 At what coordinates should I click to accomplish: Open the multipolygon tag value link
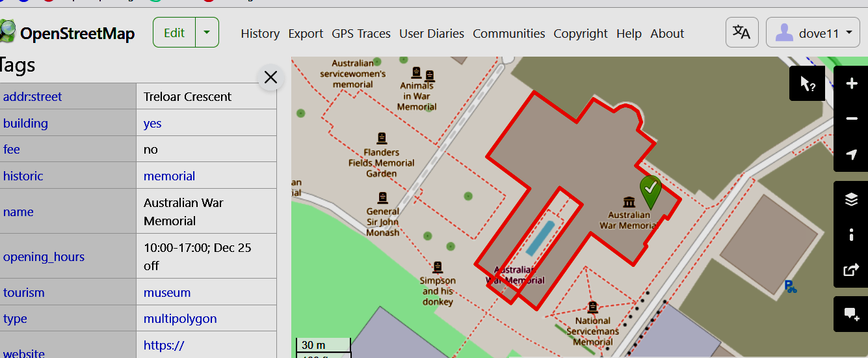point(180,318)
